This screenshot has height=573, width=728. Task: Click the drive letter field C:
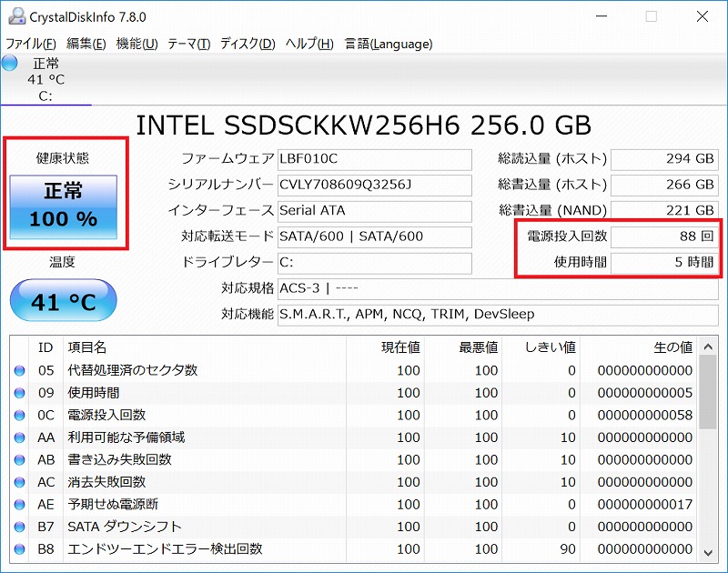(375, 263)
